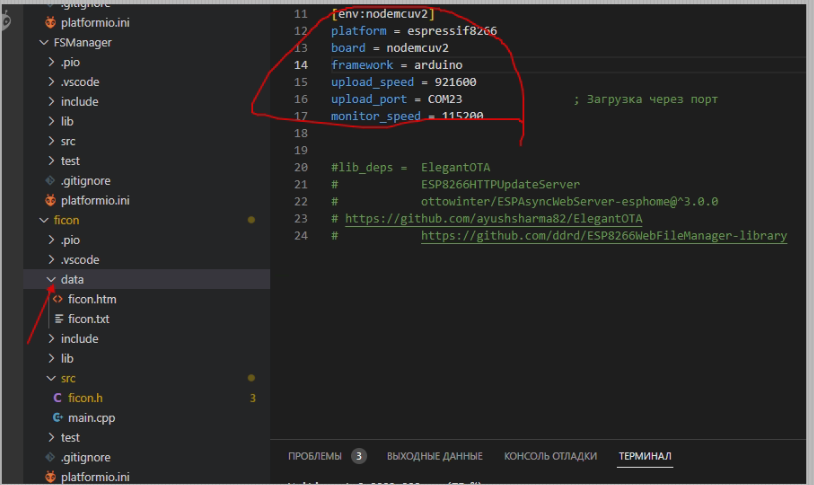Click platformio.ini icon at bottom of ficon
This screenshot has width=814, height=485.
point(50,476)
